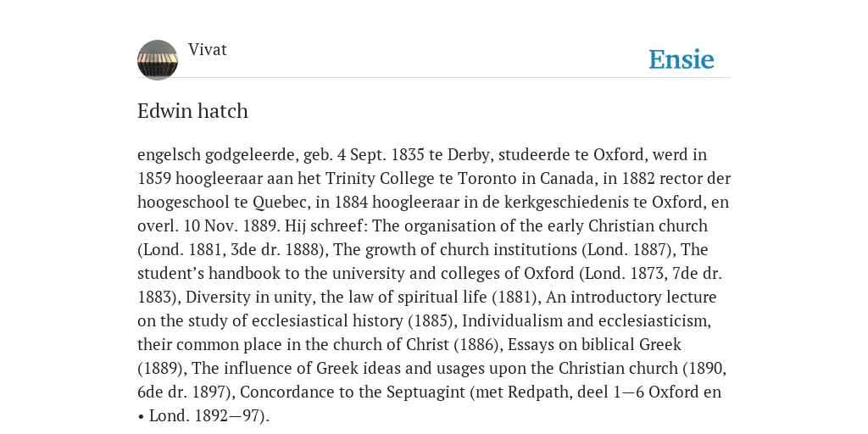The image size is (868, 434).
Task: Click the word 'Quebec' in the article
Action: click(281, 202)
